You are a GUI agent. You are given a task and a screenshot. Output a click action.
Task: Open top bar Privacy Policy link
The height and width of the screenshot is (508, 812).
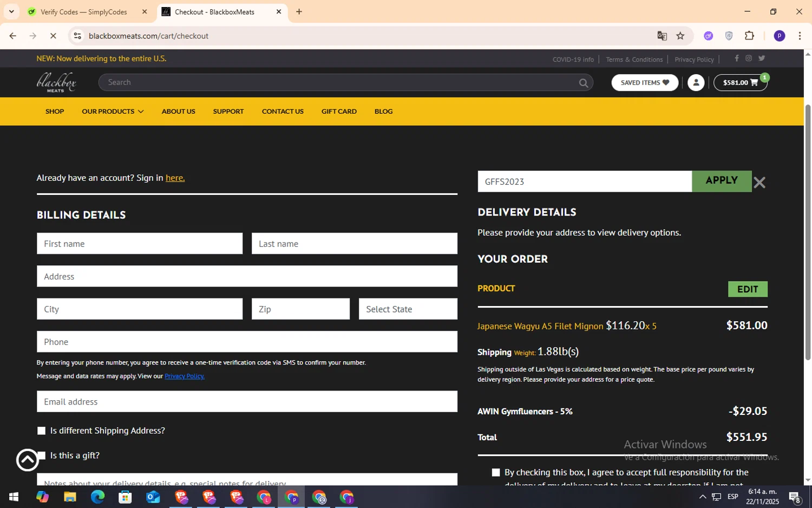(694, 60)
